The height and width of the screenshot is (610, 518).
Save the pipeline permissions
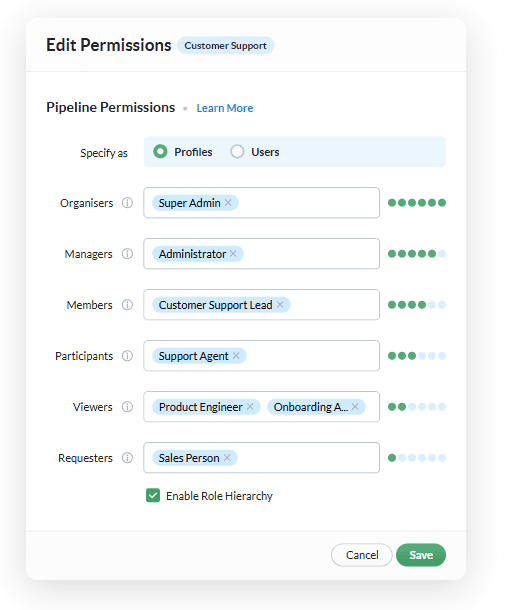421,555
